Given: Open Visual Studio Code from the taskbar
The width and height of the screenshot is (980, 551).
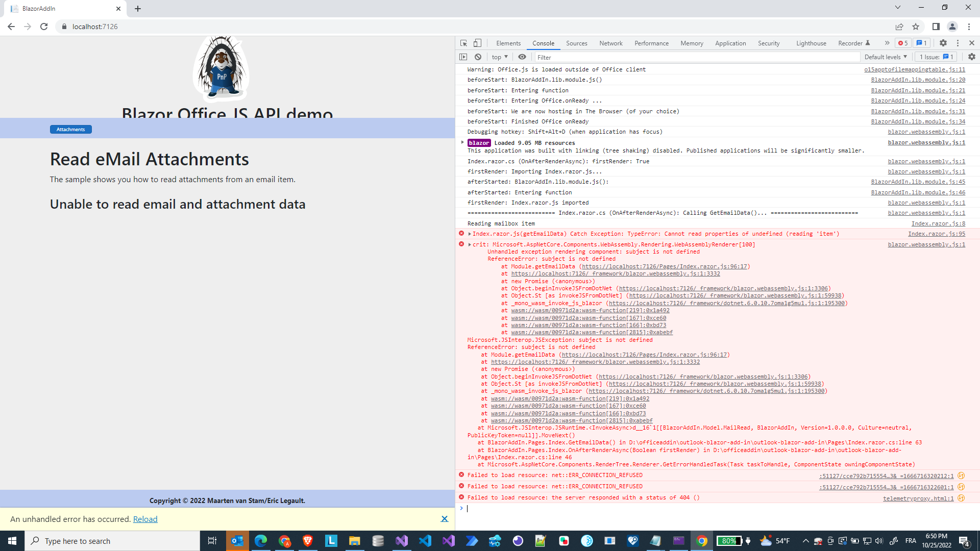Looking at the screenshot, I should pyautogui.click(x=425, y=541).
